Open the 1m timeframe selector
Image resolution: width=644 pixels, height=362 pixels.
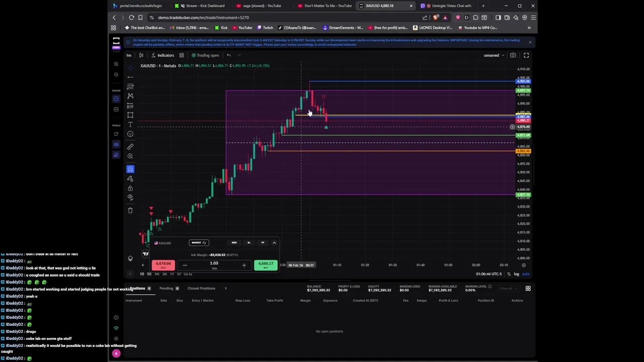129,55
